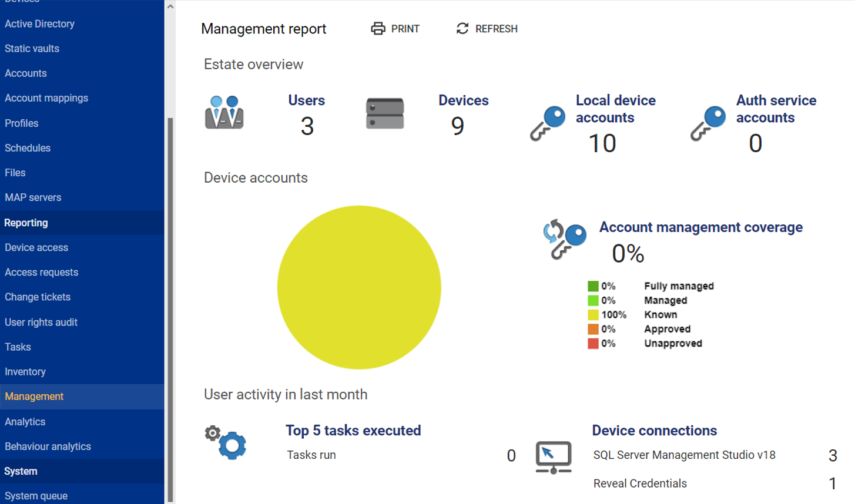This screenshot has height=504, width=855.
Task: Click the sidebar scrollbar
Action: pos(171,264)
